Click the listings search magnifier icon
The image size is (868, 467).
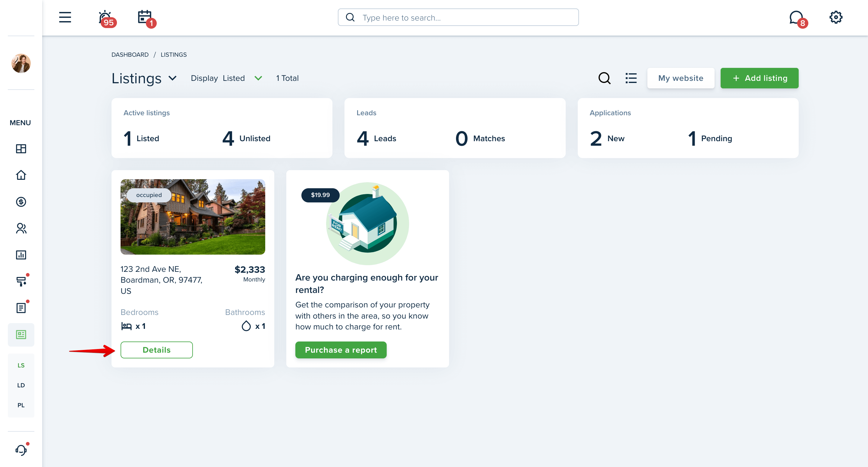tap(605, 78)
